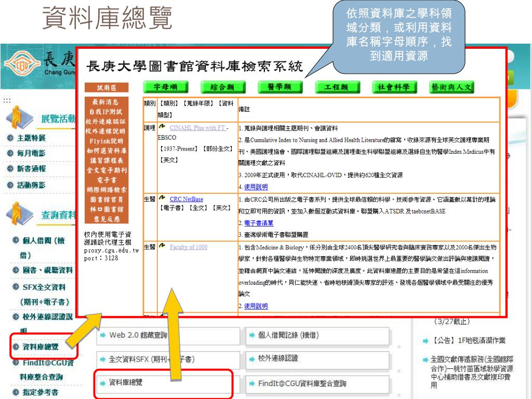Open the CINAHL Plus with FT link

point(197,128)
